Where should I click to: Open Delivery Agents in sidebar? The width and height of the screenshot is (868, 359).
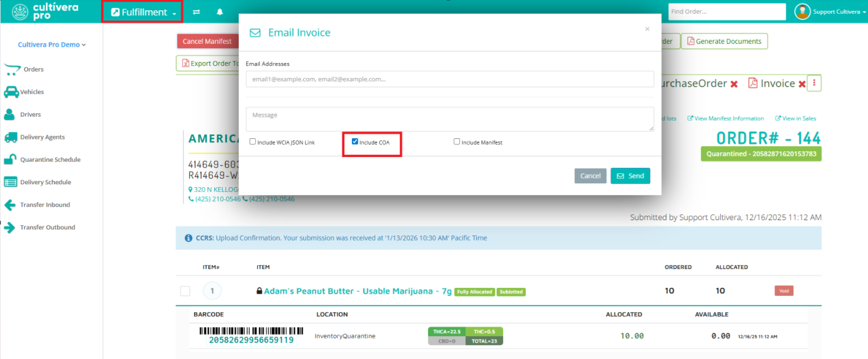coord(43,137)
